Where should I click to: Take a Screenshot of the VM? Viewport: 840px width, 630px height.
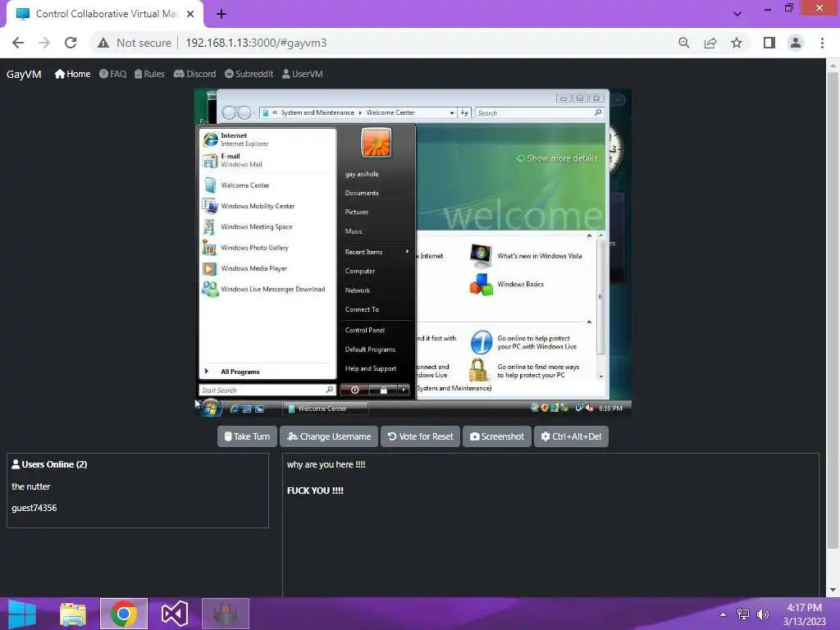tap(497, 436)
